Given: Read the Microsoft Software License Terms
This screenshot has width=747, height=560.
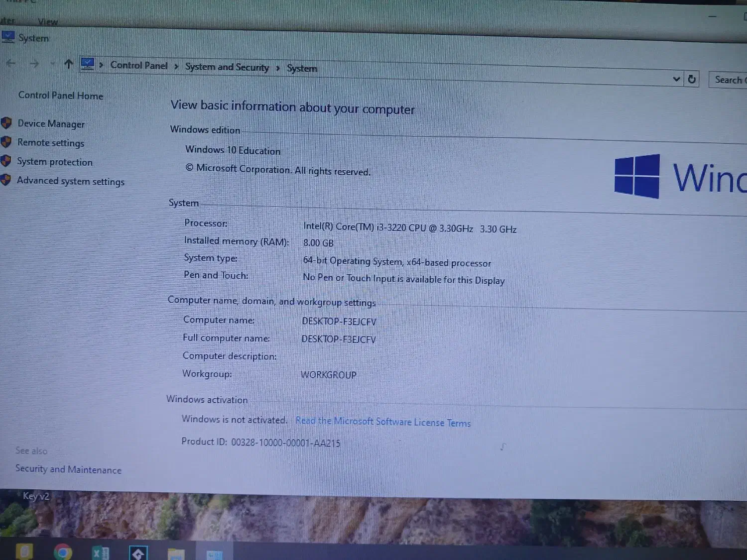Looking at the screenshot, I should 382,422.
